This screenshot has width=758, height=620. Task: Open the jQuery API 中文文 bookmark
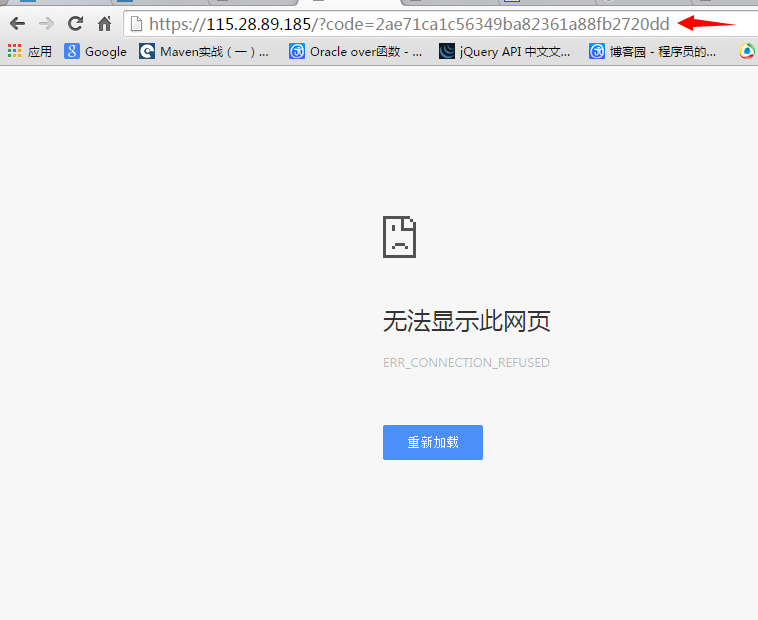click(x=505, y=52)
